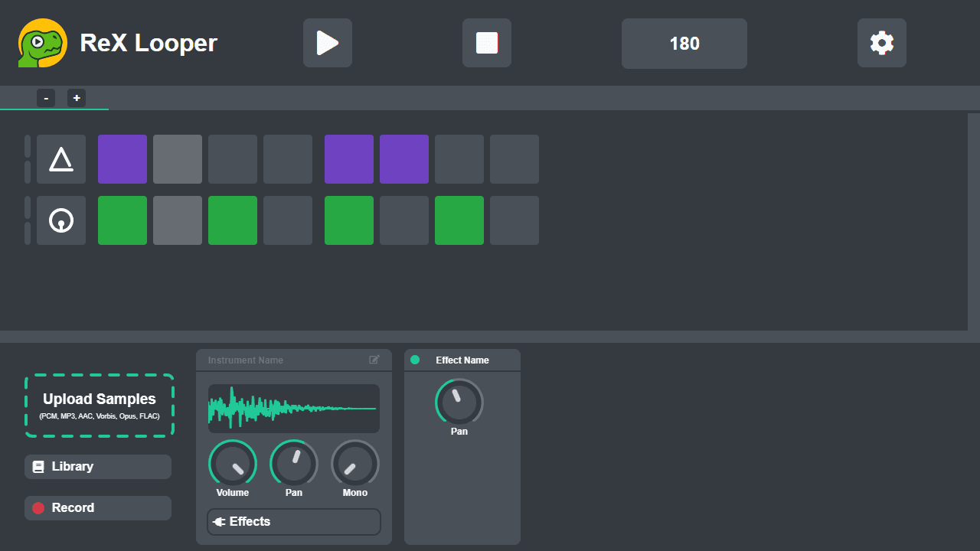Select the circle instrument track icon
Viewport: 980px width, 551px height.
click(x=61, y=220)
